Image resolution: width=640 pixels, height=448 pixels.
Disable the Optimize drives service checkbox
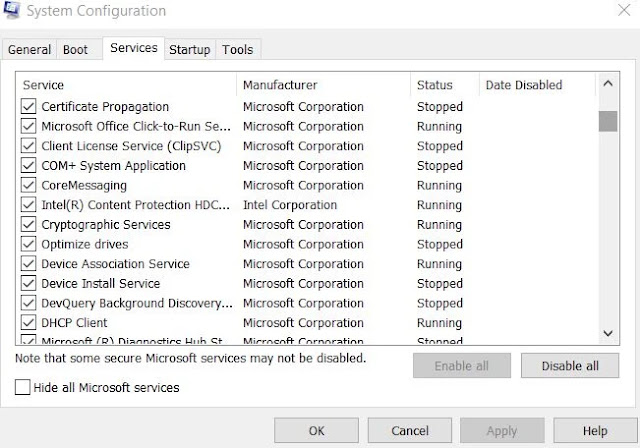28,244
